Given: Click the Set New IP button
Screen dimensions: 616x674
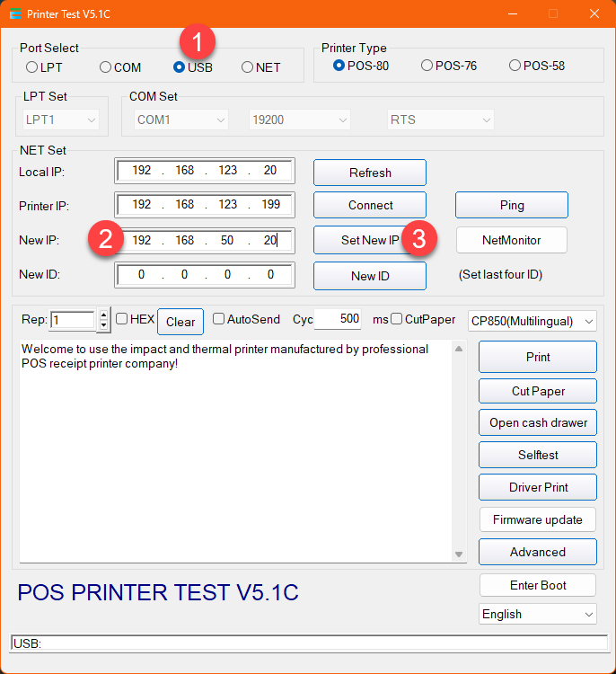Looking at the screenshot, I should point(357,240).
